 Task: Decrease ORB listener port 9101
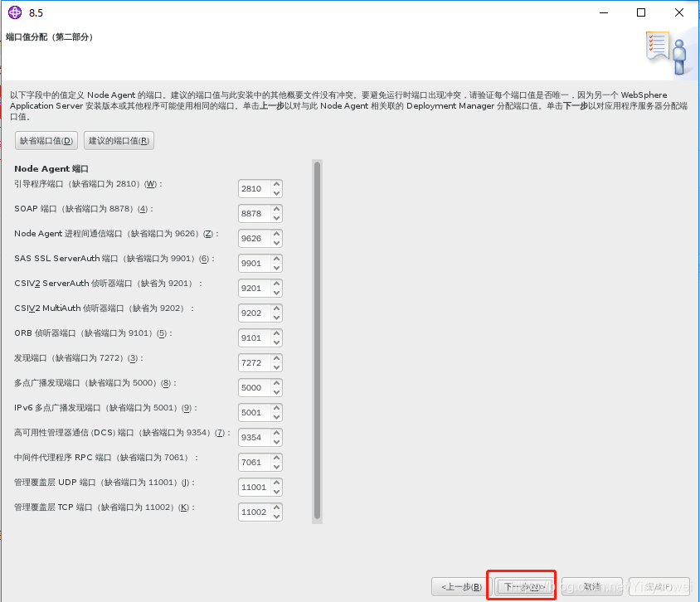[x=277, y=343]
